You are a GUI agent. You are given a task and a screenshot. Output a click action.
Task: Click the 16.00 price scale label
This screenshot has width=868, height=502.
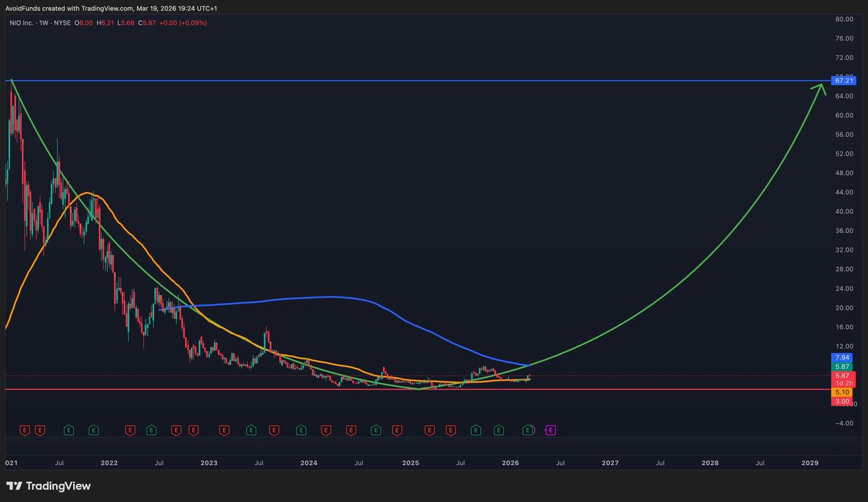point(844,327)
